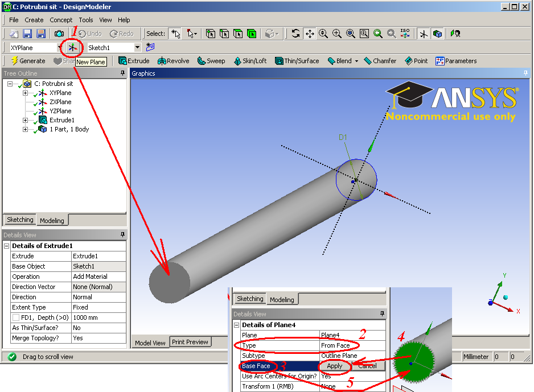Pin the Details View panel
This screenshot has height=392, width=534.
pos(122,234)
